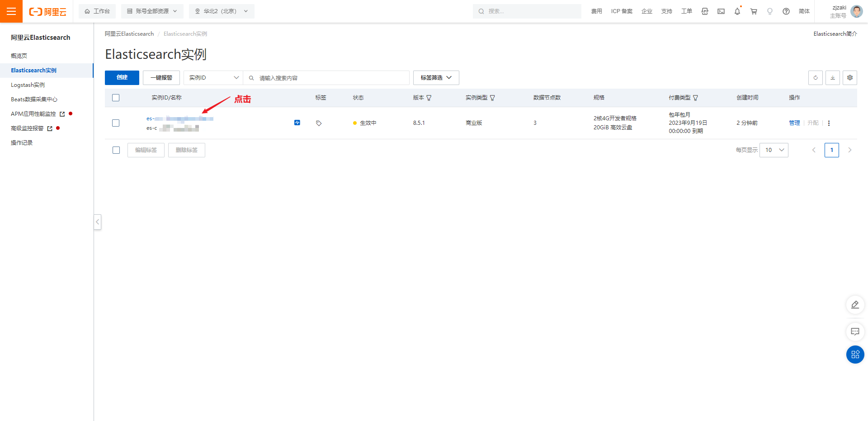Click 阿里云Elasticsearch breadcrumb link
Viewport: 868px width, 421px height.
pos(129,34)
